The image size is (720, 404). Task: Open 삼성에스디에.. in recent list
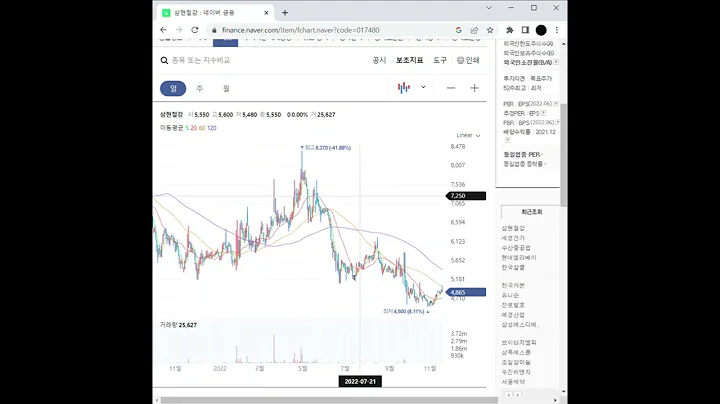[x=520, y=325]
